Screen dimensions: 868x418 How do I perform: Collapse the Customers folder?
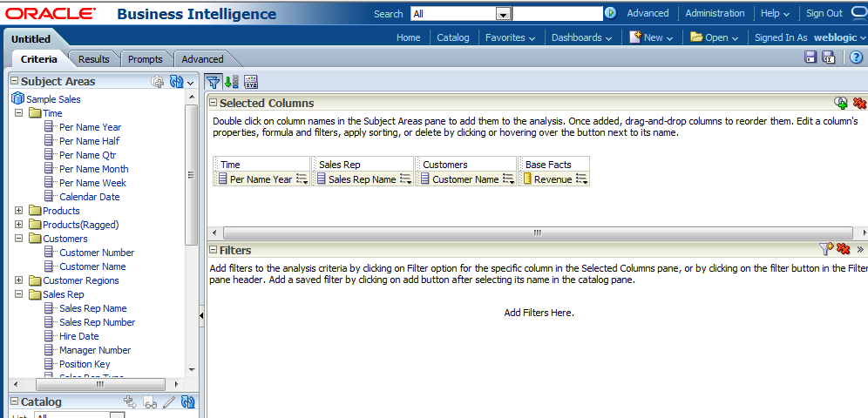19,239
